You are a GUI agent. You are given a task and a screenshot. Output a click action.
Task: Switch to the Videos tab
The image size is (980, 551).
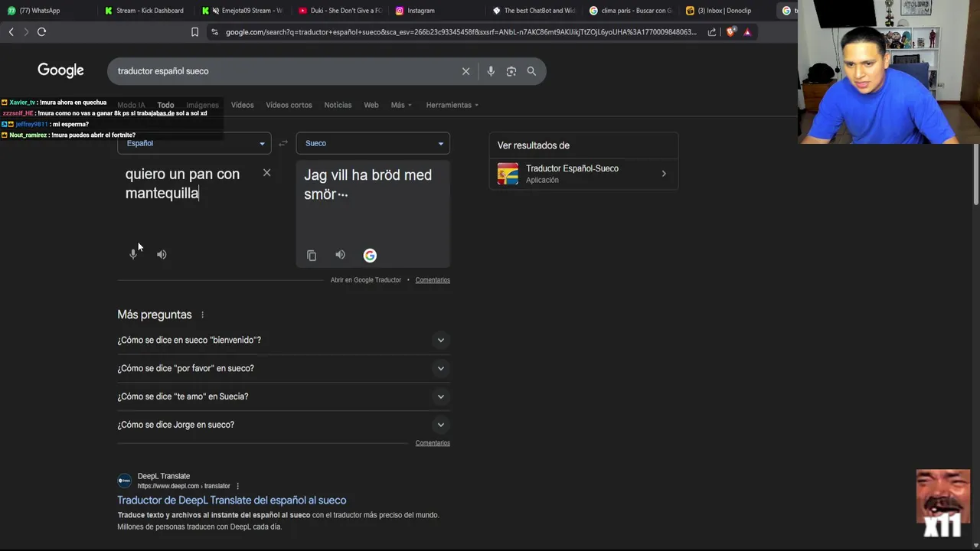pyautogui.click(x=242, y=105)
